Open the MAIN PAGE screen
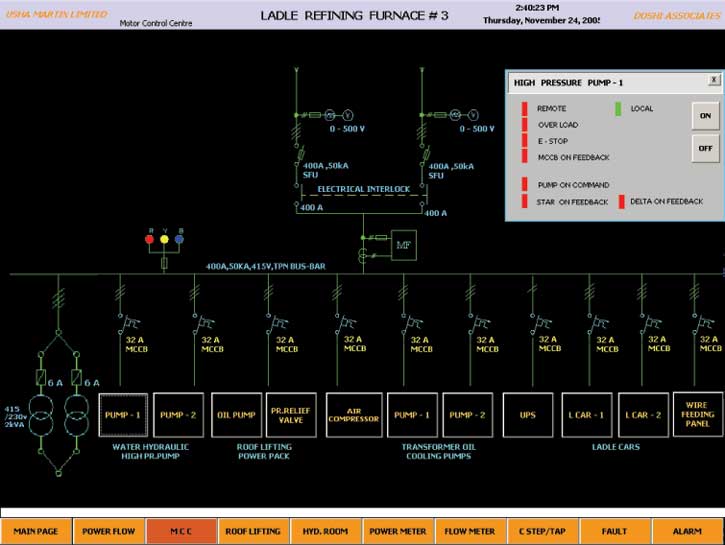Image resolution: width=725 pixels, height=545 pixels. (36, 531)
